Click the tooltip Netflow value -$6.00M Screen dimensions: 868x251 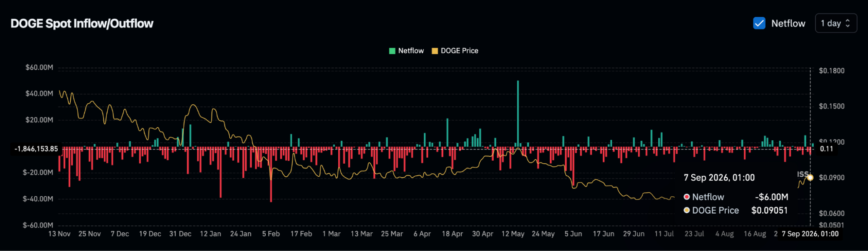772,197
